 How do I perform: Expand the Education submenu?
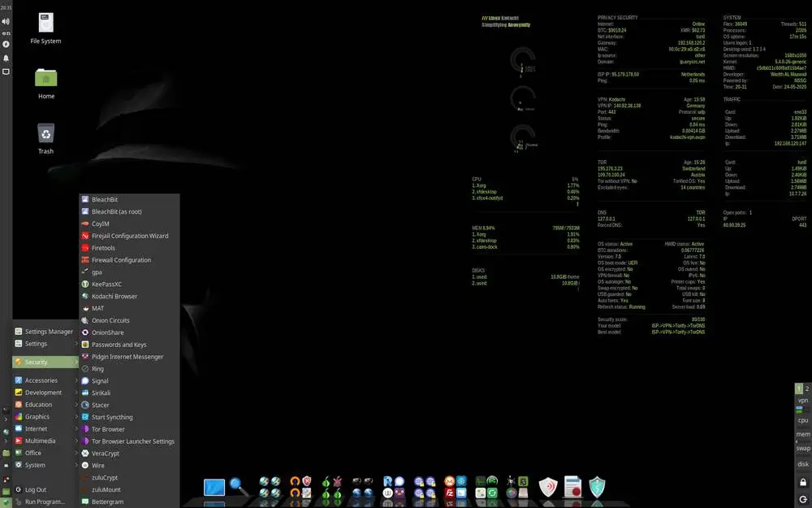45,404
